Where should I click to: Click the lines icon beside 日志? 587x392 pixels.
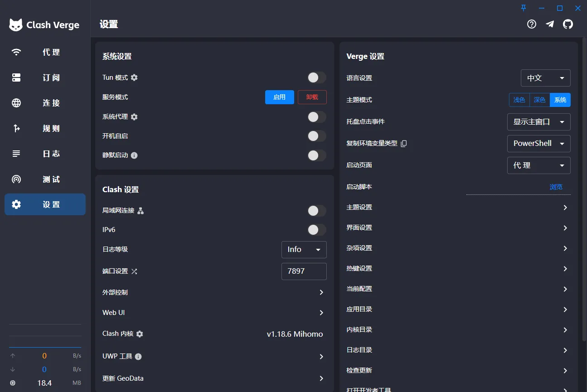(x=16, y=154)
